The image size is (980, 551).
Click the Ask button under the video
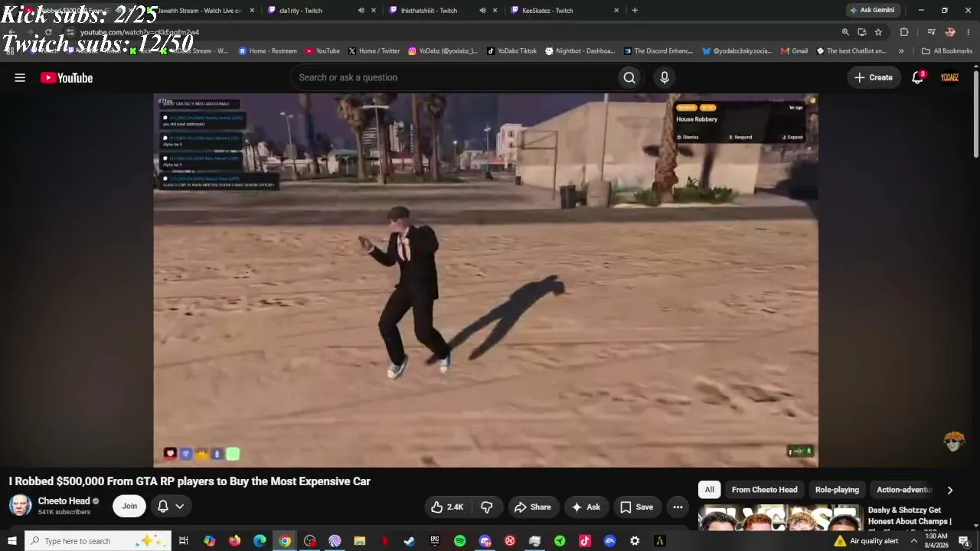click(x=586, y=507)
